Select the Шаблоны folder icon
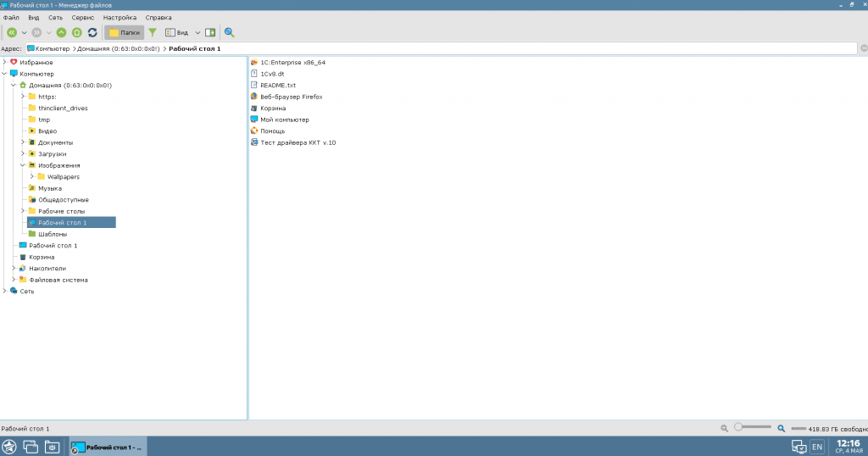This screenshot has width=868, height=456. pos(32,234)
